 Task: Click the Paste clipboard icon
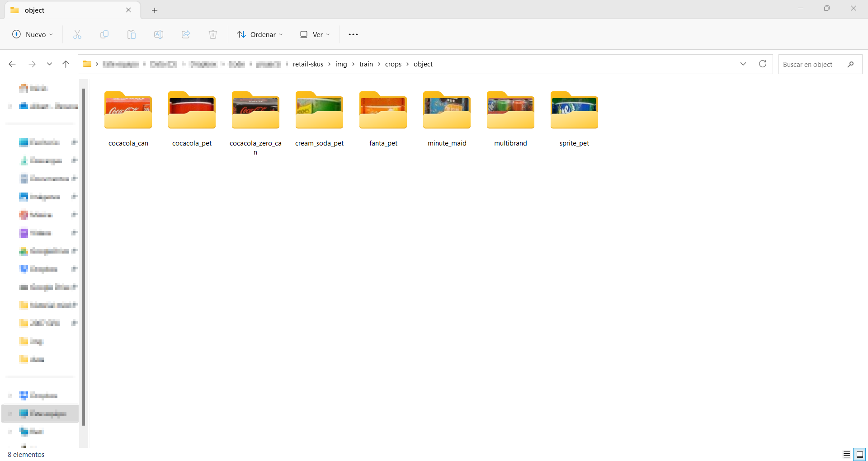tap(132, 34)
